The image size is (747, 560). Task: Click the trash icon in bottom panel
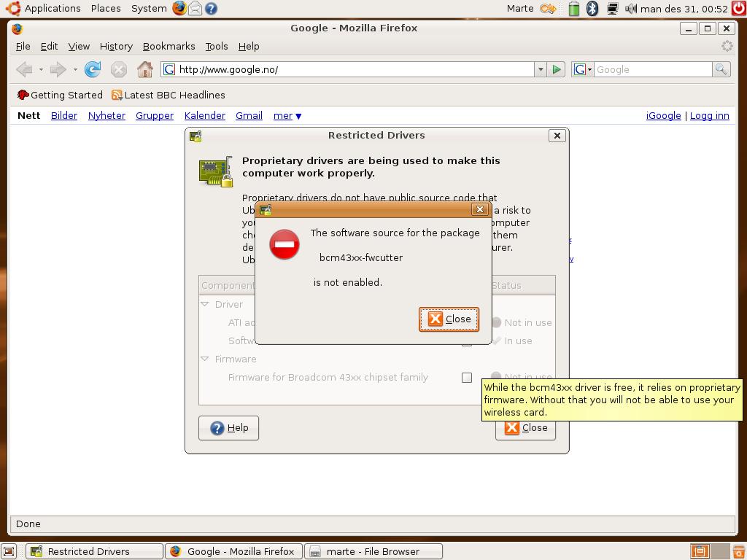738,551
